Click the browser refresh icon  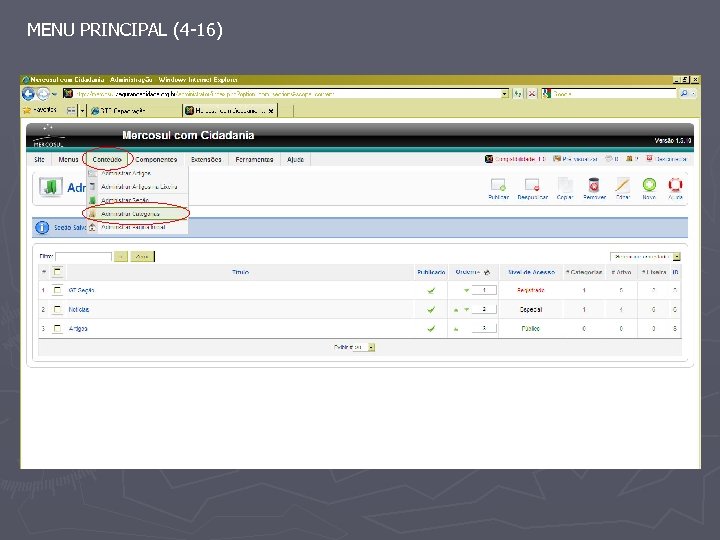point(518,94)
